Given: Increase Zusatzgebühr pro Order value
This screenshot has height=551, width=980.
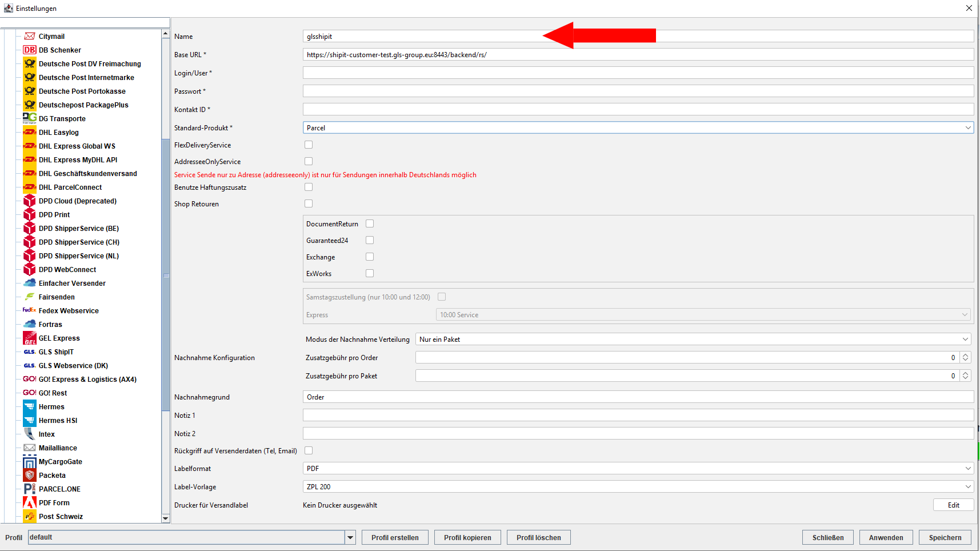Looking at the screenshot, I should [x=965, y=355].
